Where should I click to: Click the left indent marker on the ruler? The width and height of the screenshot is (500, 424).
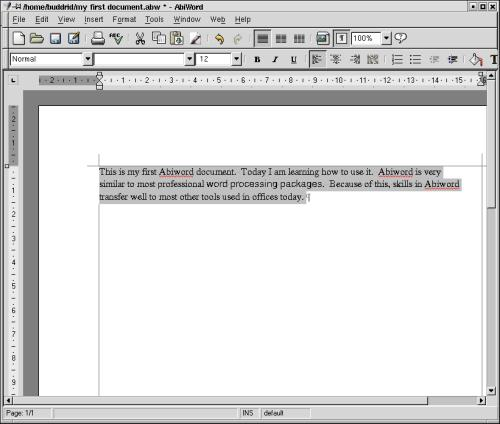click(x=99, y=86)
